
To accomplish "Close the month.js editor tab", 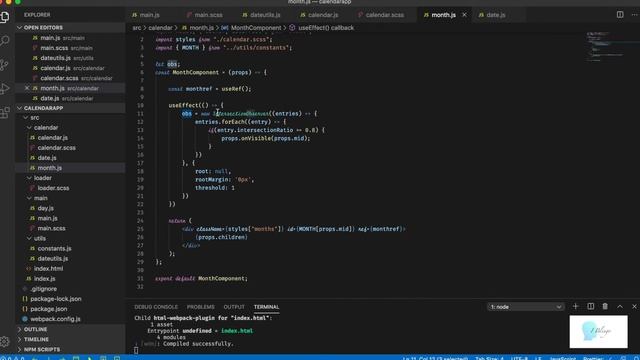I will pos(464,15).
